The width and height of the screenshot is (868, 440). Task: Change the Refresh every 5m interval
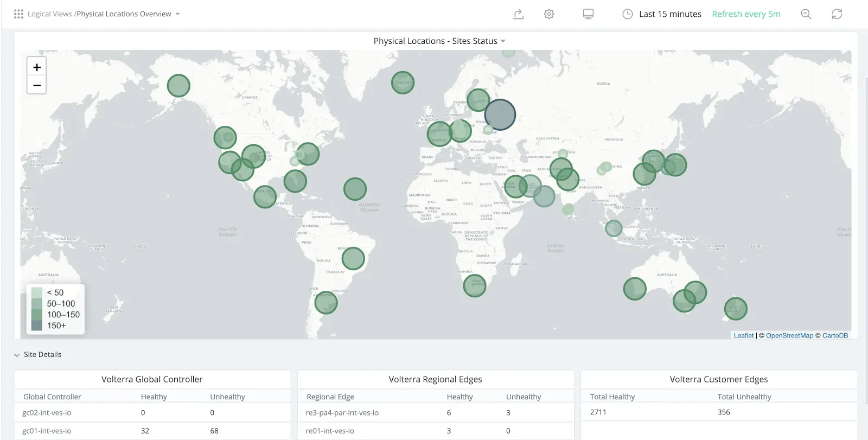(x=746, y=14)
